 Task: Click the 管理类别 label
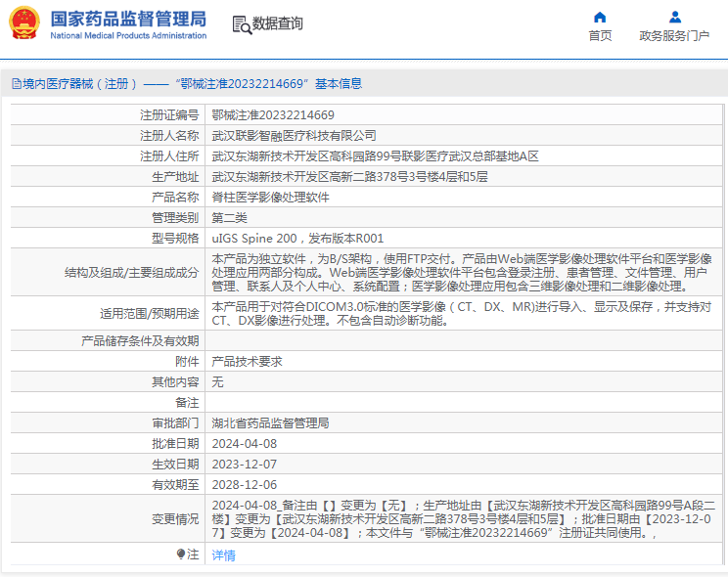pos(175,218)
